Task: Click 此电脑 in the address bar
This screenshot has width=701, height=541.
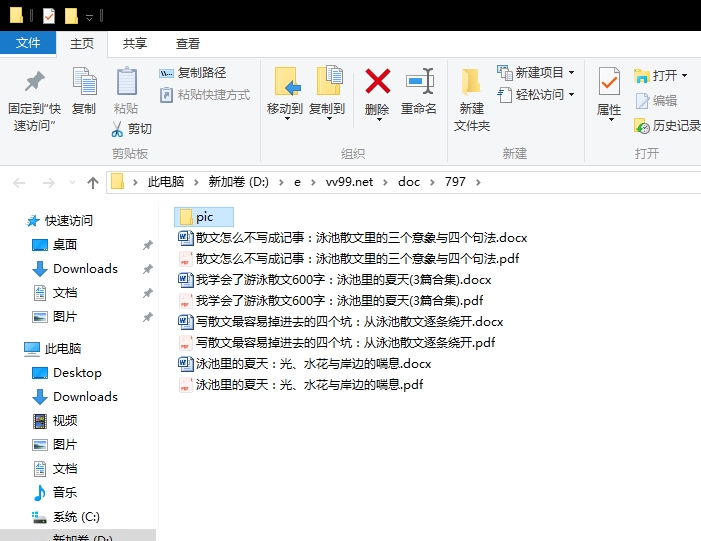Action: click(x=166, y=182)
